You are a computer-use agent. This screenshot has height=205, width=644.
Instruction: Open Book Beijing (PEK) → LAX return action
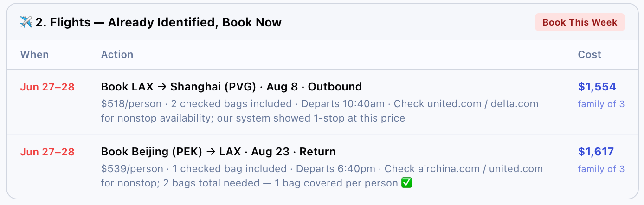click(219, 152)
